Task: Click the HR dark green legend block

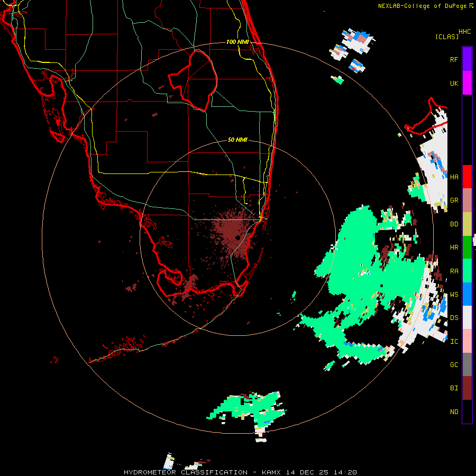Action: 467,248
